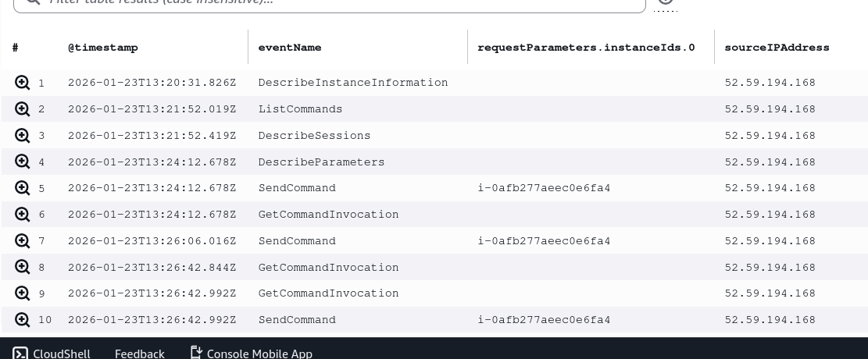Click the sourceIPAddress column header
The width and height of the screenshot is (868, 359).
(x=777, y=48)
